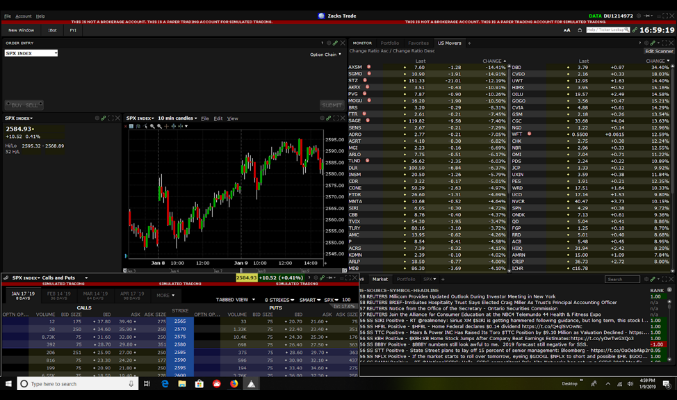Click the FYI toolbar button
The width and height of the screenshot is (677, 400).
tap(73, 30)
